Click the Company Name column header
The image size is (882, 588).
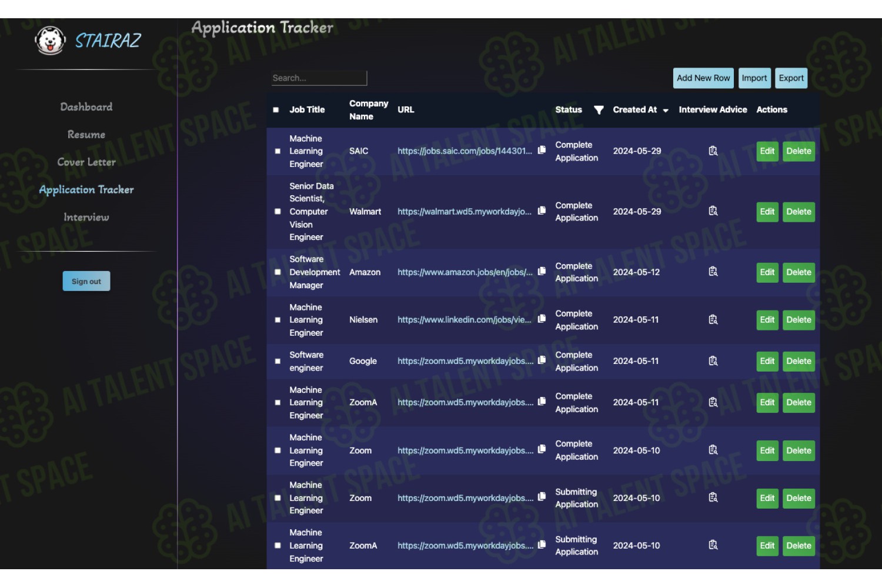click(x=369, y=110)
